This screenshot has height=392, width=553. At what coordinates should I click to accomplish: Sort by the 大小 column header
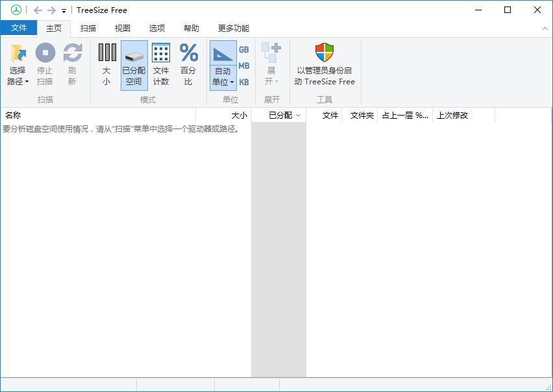[223, 116]
